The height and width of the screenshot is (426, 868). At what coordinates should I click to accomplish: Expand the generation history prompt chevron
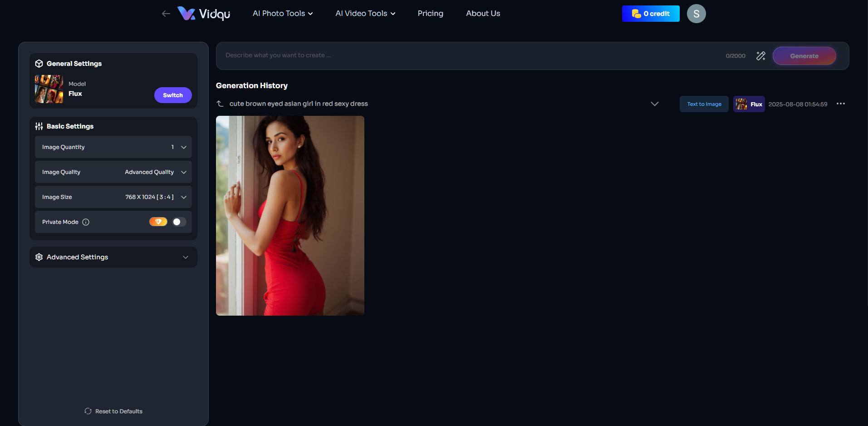point(655,104)
